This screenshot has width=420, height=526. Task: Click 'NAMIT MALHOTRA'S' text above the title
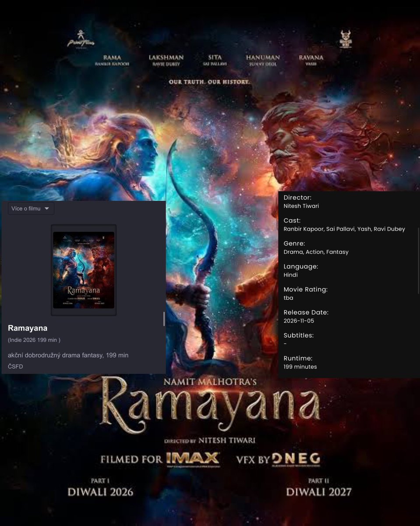click(210, 382)
